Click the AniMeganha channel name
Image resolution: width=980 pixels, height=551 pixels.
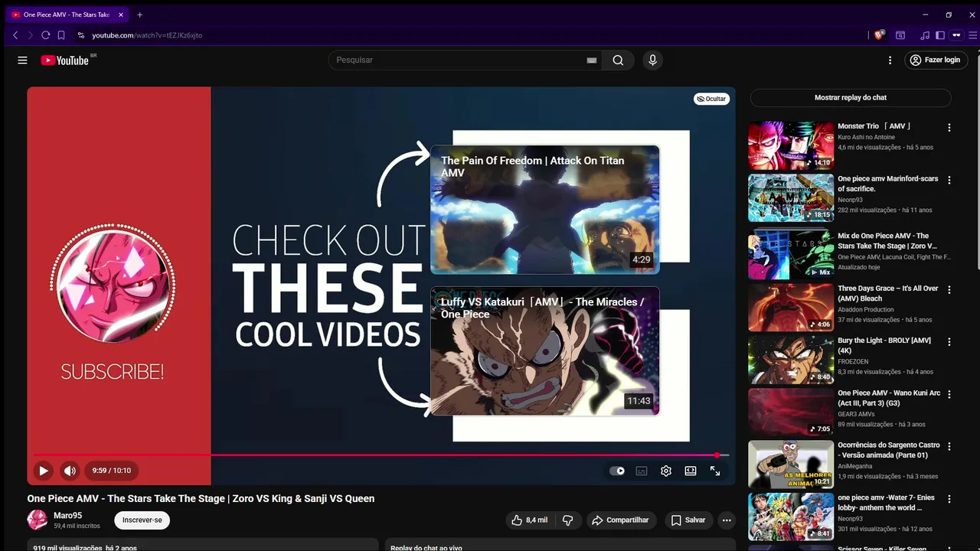(855, 466)
